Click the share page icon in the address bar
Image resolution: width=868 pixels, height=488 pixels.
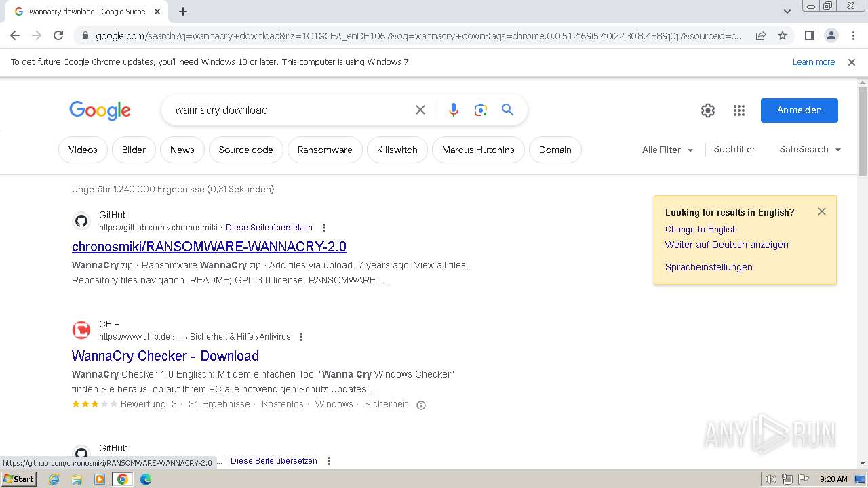pyautogui.click(x=761, y=35)
